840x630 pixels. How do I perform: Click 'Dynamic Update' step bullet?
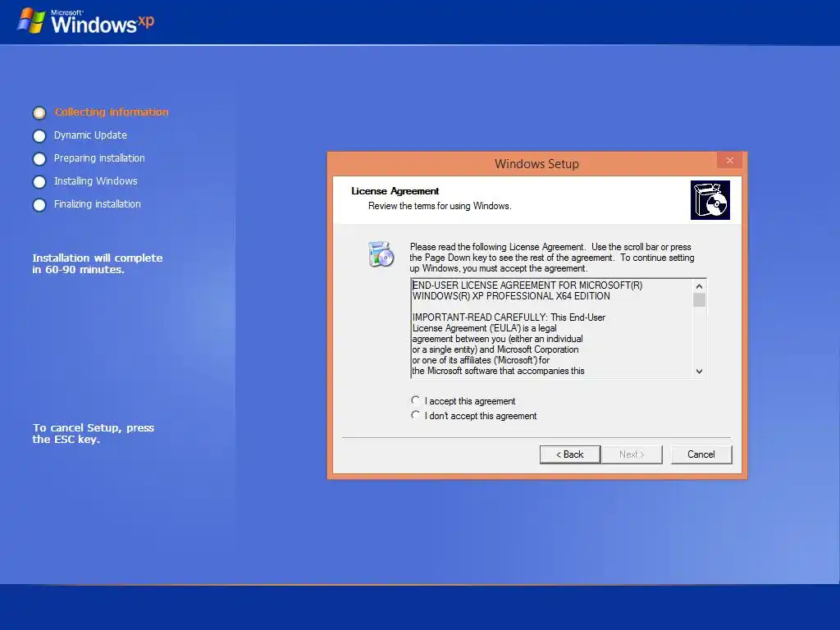coord(39,136)
